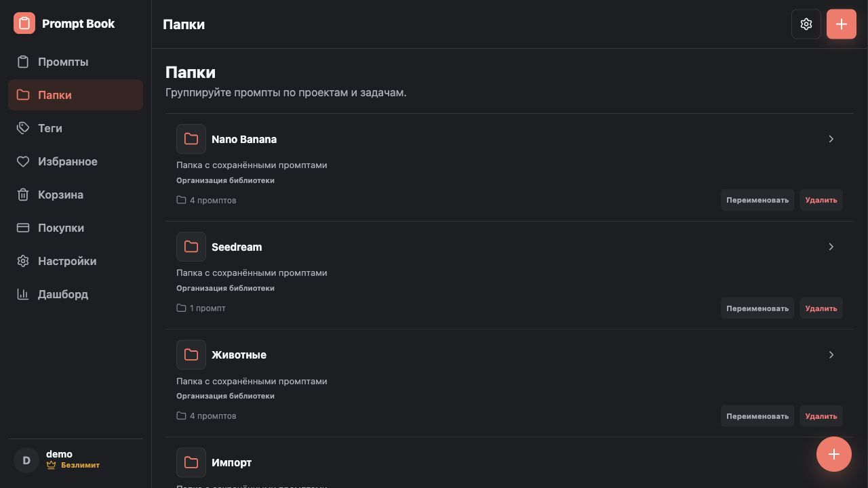868x488 pixels.
Task: Click Переименовать for Nano Banana folder
Action: [x=757, y=200]
